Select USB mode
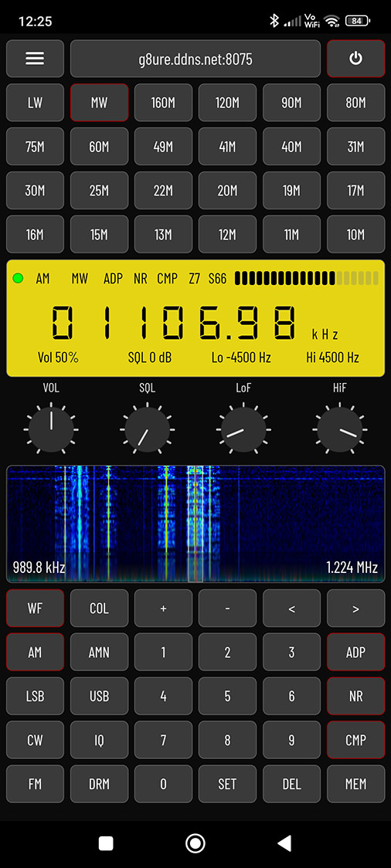Viewport: 391px width, 868px height. coord(99,696)
